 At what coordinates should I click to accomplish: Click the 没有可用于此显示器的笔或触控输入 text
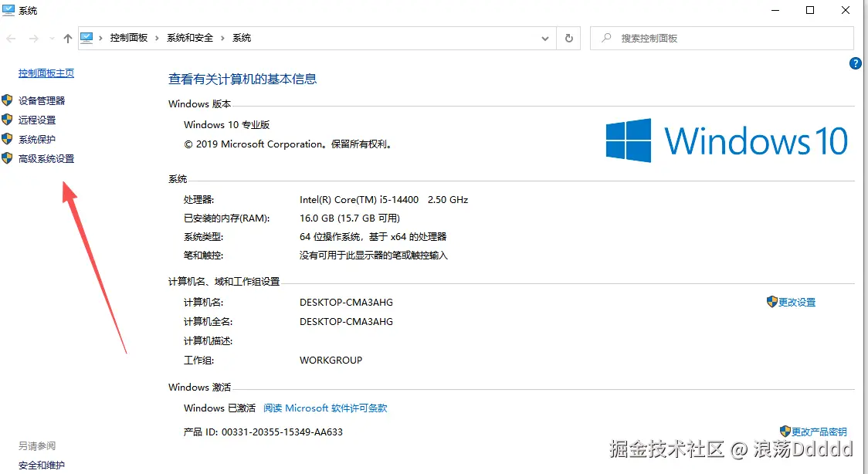374,256
